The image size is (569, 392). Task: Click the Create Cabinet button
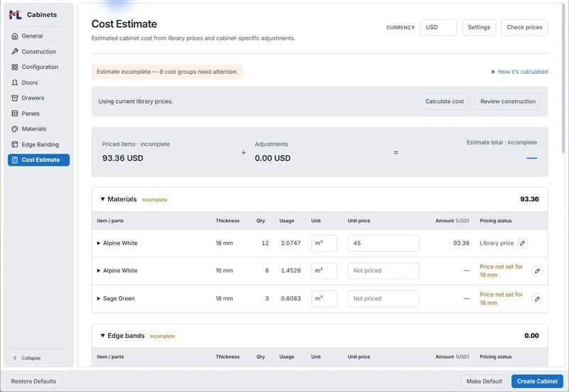pos(537,381)
